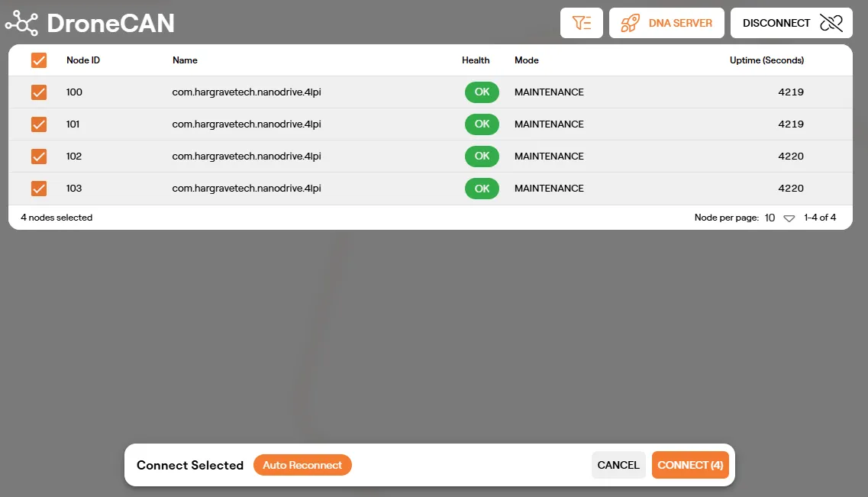868x497 pixels.
Task: Click the DroneCAN title text
Action: tap(111, 23)
